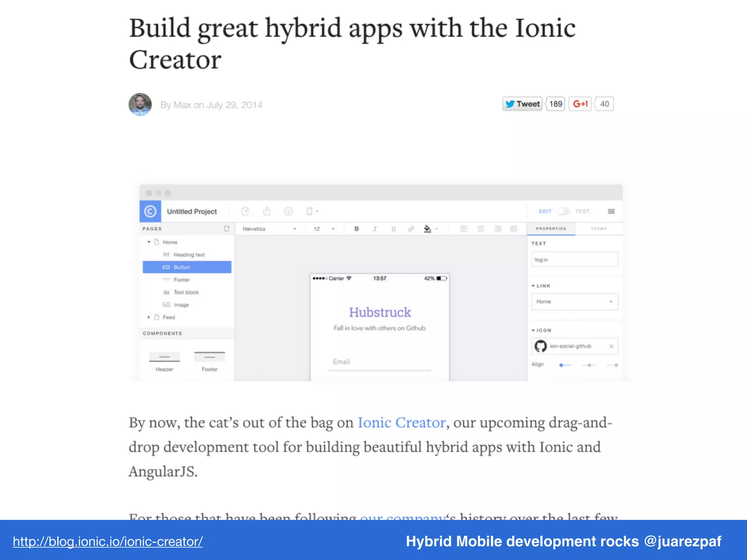This screenshot has height=560, width=747.
Task: Click the Hubstruck title in preview
Action: pyautogui.click(x=380, y=312)
